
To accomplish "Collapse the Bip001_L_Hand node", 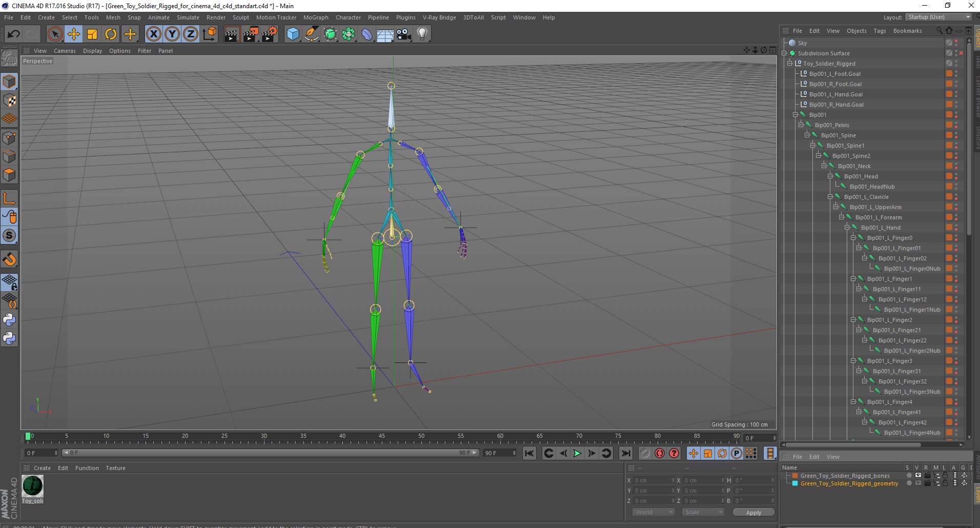I will 847,228.
